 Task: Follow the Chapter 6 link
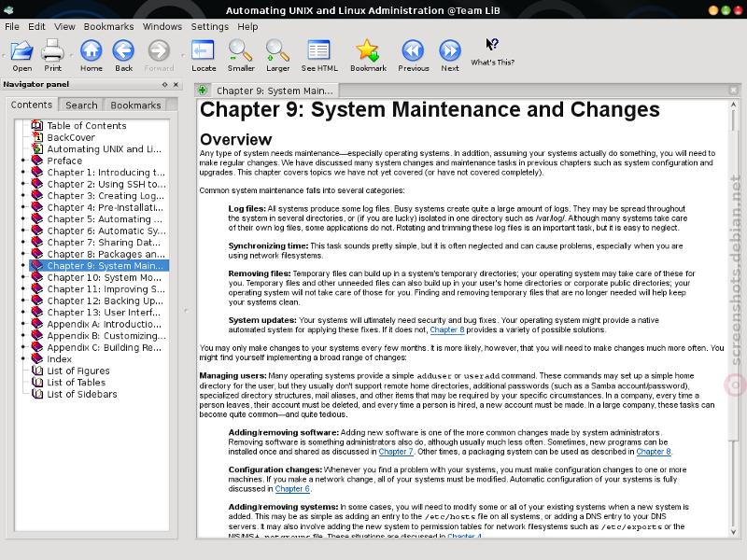click(x=292, y=488)
